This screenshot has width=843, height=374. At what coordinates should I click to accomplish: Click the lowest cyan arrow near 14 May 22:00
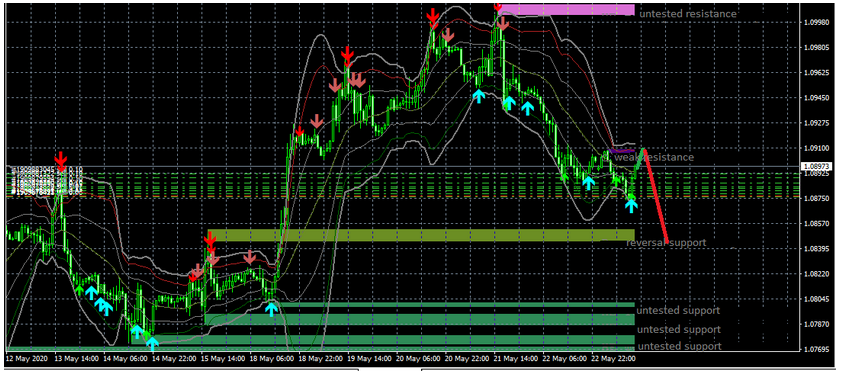point(153,343)
